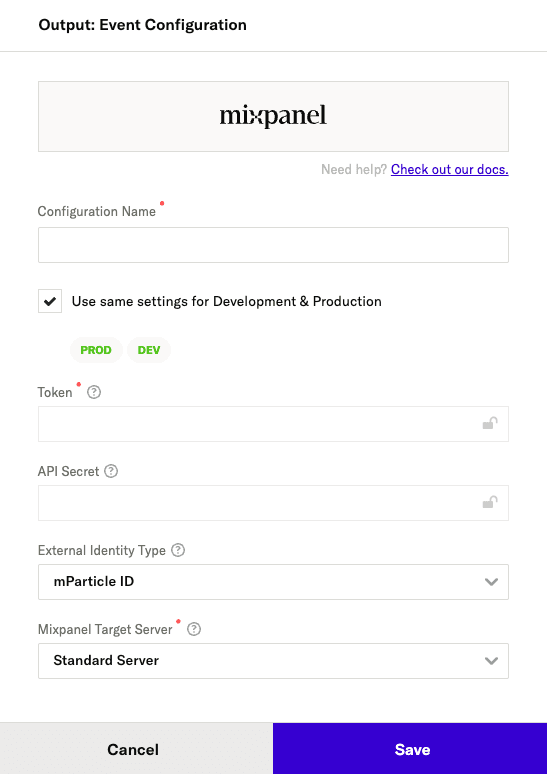
Task: Click the lock icon in API Secret field
Action: coord(490,503)
